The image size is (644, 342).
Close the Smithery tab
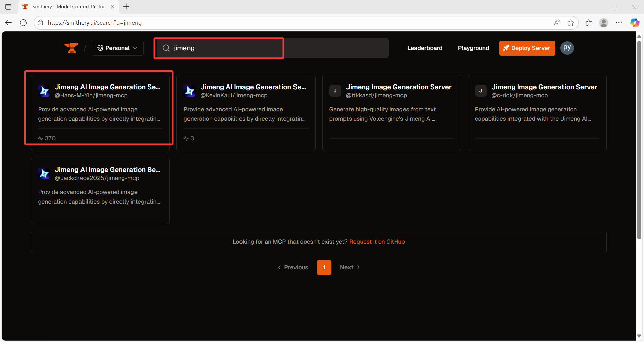tap(113, 7)
